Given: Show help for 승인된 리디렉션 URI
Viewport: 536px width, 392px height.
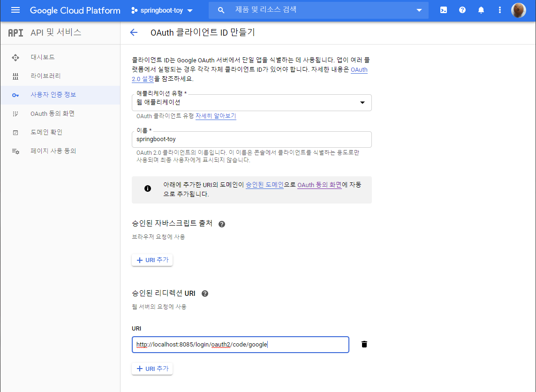Looking at the screenshot, I should [205, 294].
